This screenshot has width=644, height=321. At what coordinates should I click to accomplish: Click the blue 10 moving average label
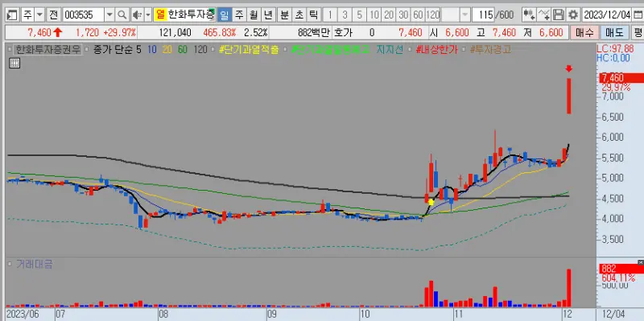[152, 50]
